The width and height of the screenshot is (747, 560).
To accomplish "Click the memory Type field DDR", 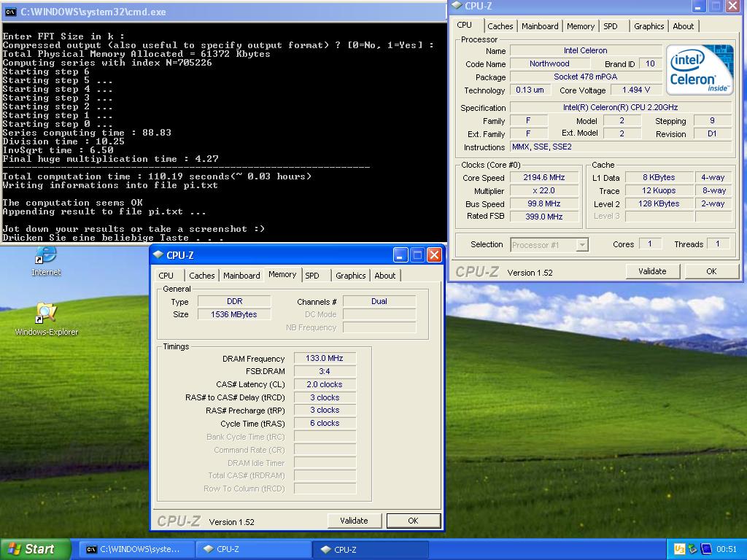I will (234, 301).
